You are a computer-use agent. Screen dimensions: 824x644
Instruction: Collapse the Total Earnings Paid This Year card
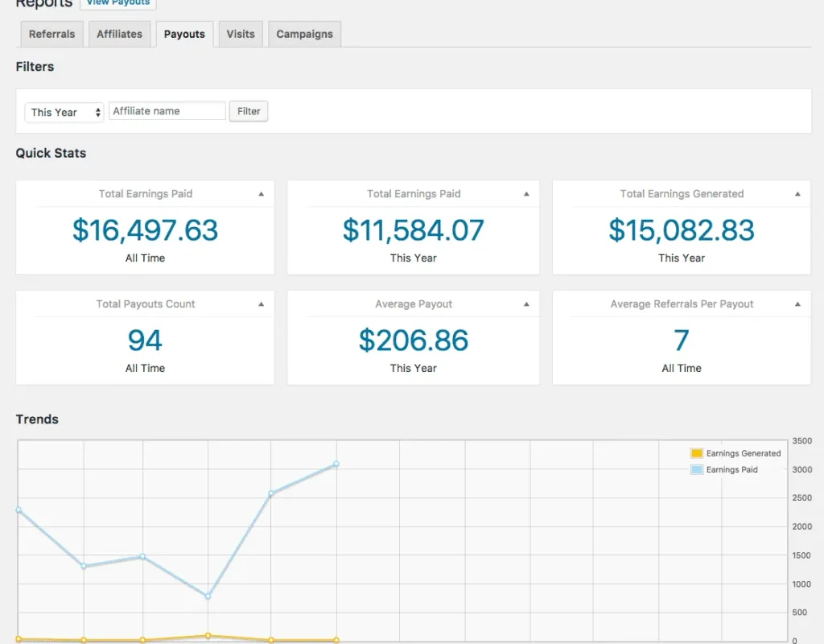click(x=528, y=193)
